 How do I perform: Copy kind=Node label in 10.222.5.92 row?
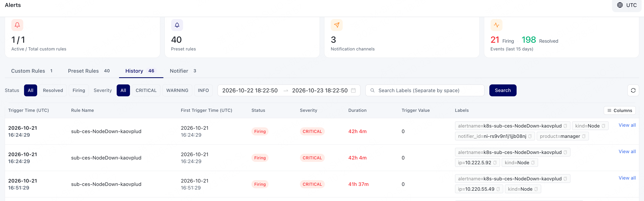point(533,162)
